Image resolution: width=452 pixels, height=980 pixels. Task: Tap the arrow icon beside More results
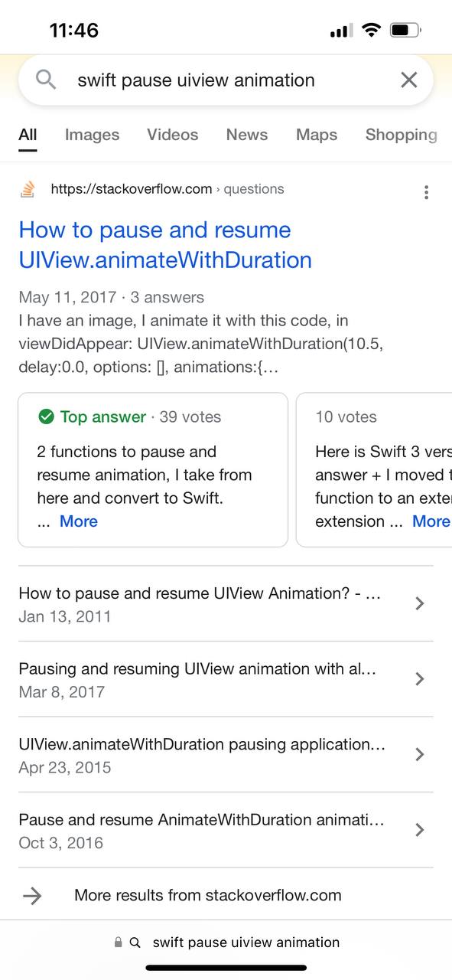32,895
